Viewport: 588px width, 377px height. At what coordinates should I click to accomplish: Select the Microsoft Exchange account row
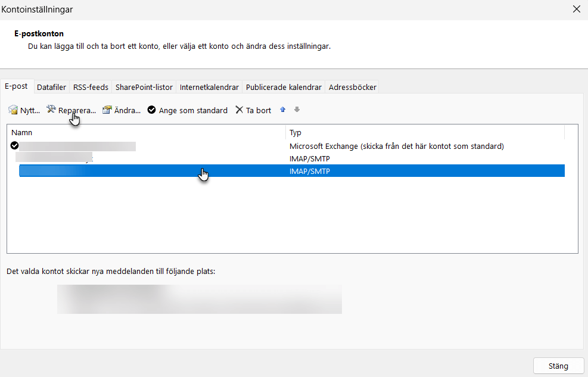coord(288,146)
